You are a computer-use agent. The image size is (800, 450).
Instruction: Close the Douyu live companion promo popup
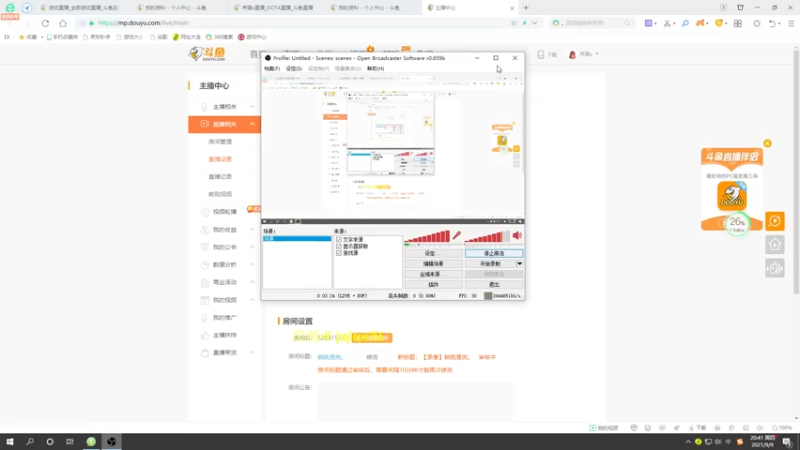(x=767, y=143)
